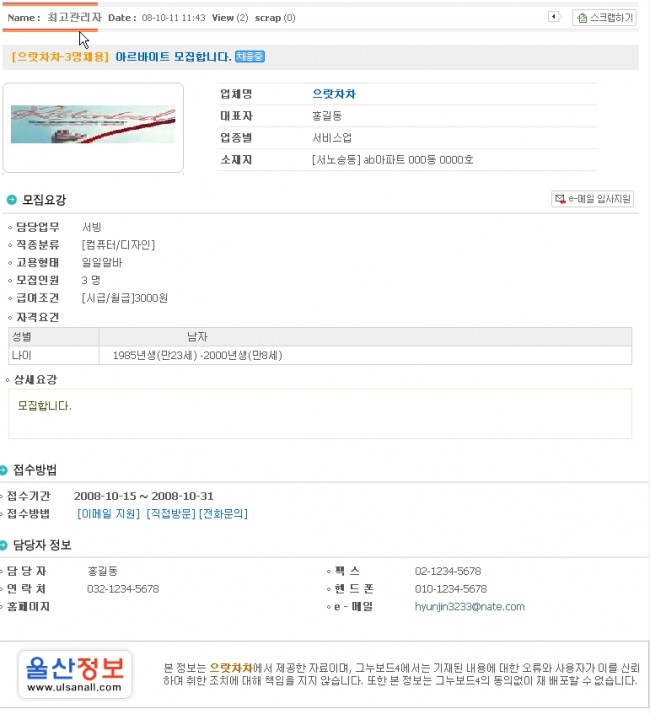The width and height of the screenshot is (650, 714).
Task: Click the 모집요강 section bullet icon
Action: (12, 200)
